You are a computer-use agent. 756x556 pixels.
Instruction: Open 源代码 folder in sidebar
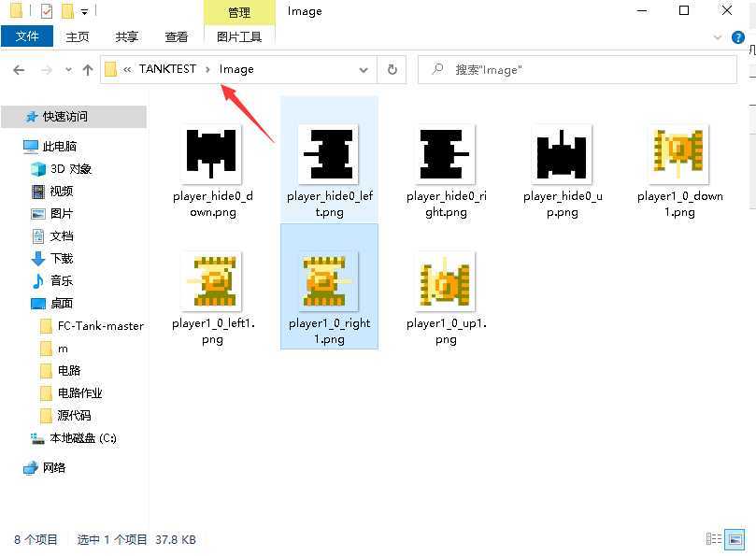point(74,415)
